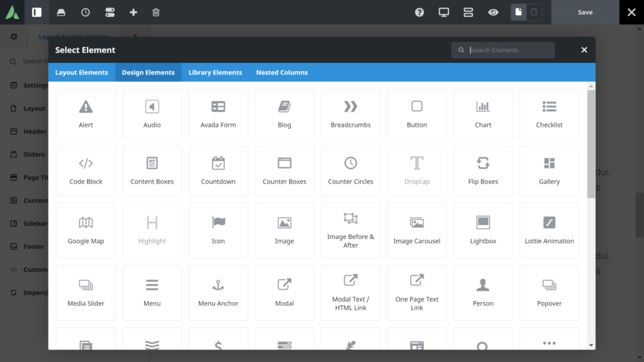Insert a Button element
This screenshot has width=644, height=362.
coord(417,114)
